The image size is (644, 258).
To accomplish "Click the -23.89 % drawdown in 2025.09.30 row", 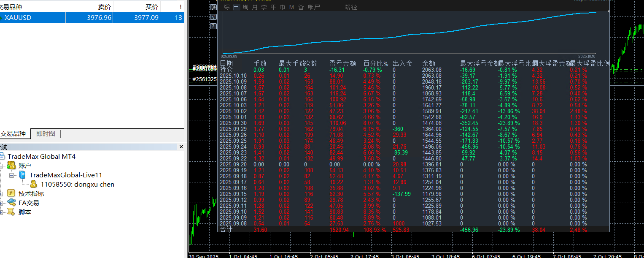I will (509, 123).
